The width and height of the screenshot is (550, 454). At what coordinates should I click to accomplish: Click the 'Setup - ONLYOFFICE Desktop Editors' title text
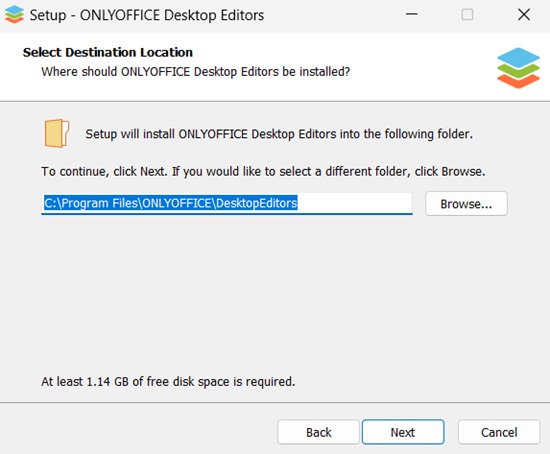(x=147, y=15)
